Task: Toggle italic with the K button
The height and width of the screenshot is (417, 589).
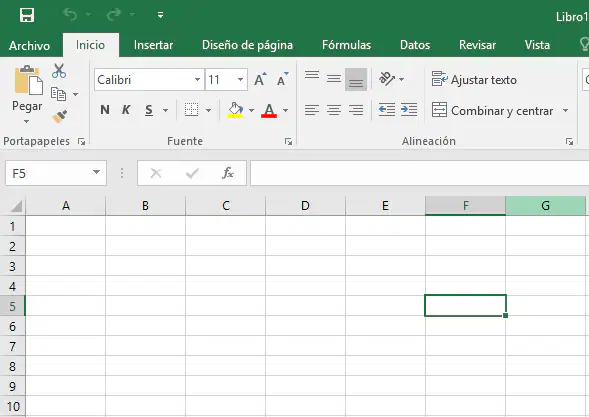Action: click(x=126, y=110)
